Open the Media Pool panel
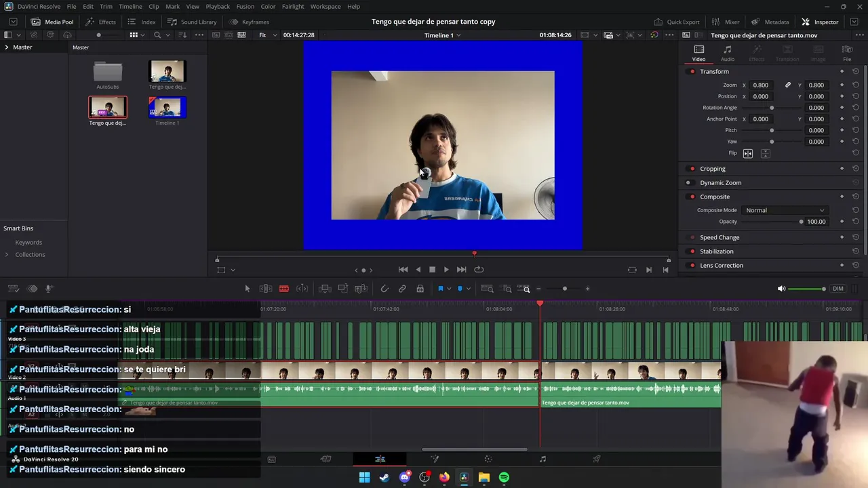The height and width of the screenshot is (488, 868). (x=52, y=22)
